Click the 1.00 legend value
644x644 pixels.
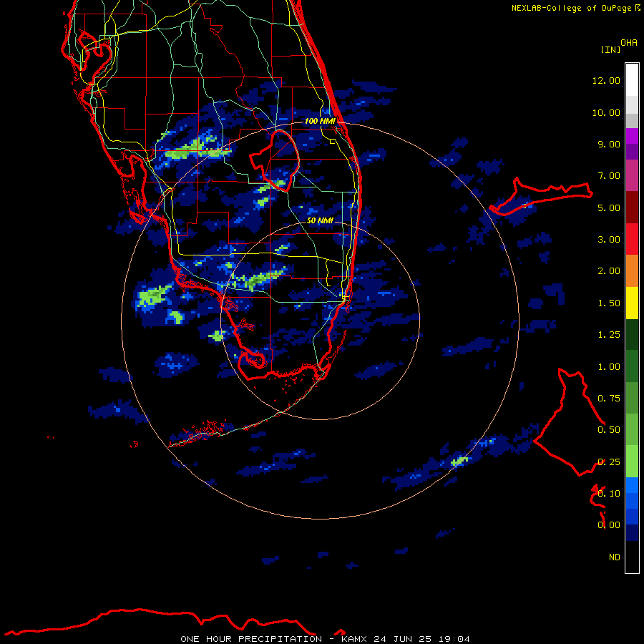609,367
